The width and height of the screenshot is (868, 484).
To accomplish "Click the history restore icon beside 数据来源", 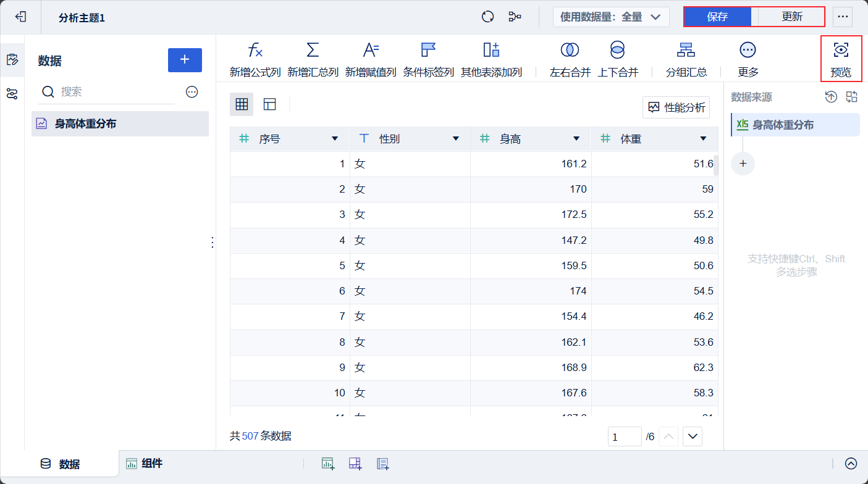I will point(832,97).
